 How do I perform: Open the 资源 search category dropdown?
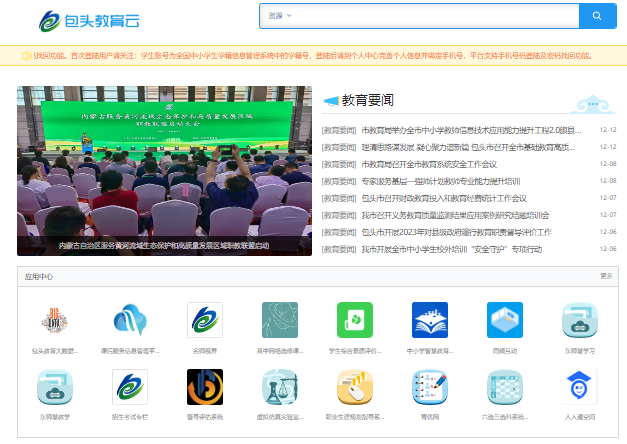[x=280, y=16]
